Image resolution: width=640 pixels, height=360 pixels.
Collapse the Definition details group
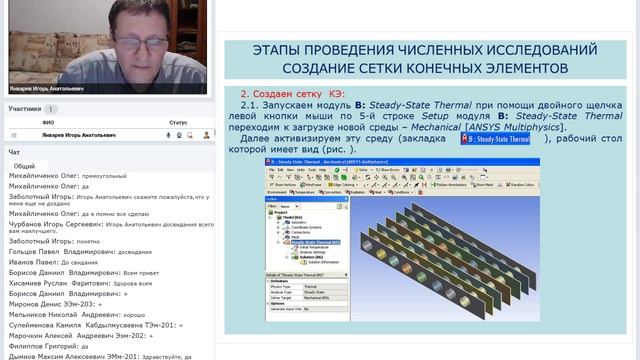coord(268,281)
